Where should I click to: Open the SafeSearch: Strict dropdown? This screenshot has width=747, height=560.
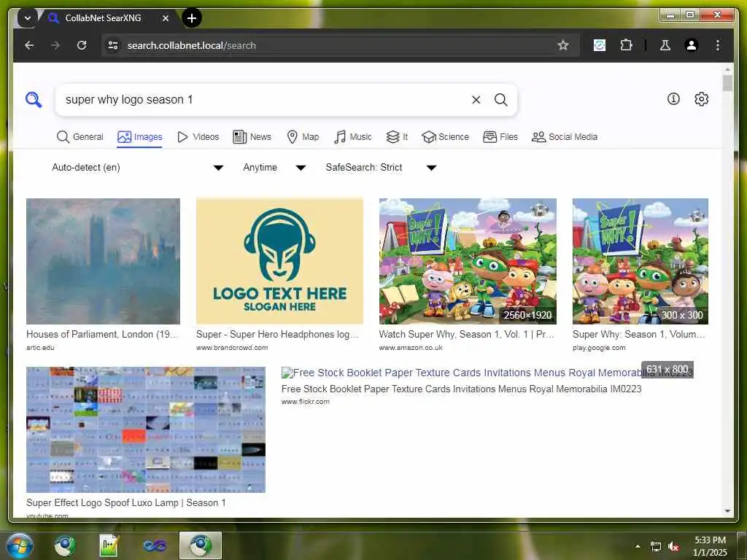click(381, 168)
